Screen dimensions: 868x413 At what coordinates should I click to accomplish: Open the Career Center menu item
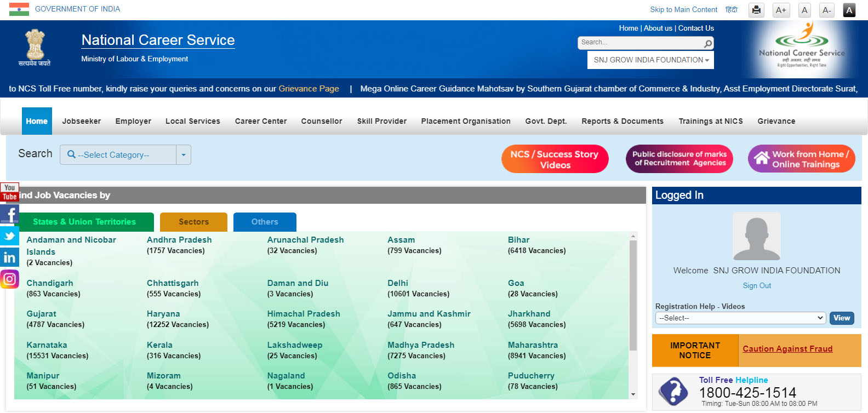pyautogui.click(x=261, y=121)
